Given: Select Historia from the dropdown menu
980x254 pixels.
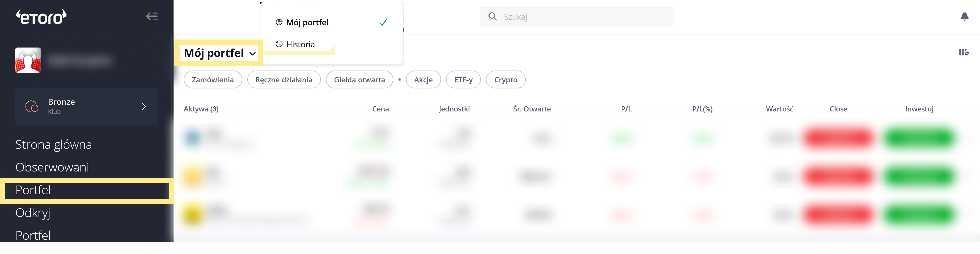Looking at the screenshot, I should 300,45.
